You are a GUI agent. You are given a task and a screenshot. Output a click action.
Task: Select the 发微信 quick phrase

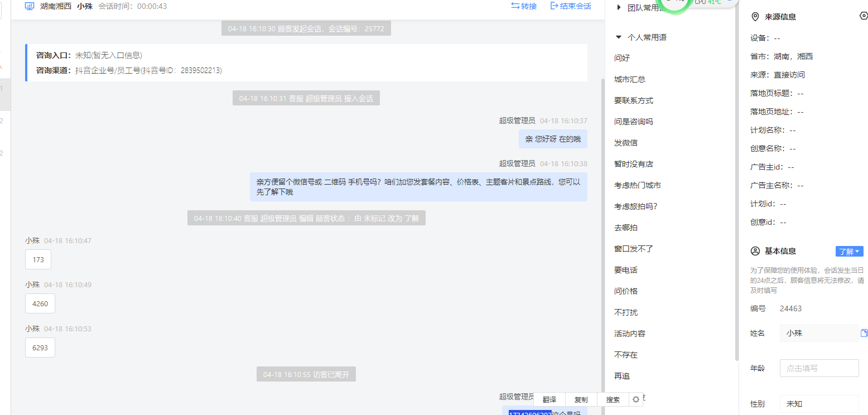(x=626, y=143)
